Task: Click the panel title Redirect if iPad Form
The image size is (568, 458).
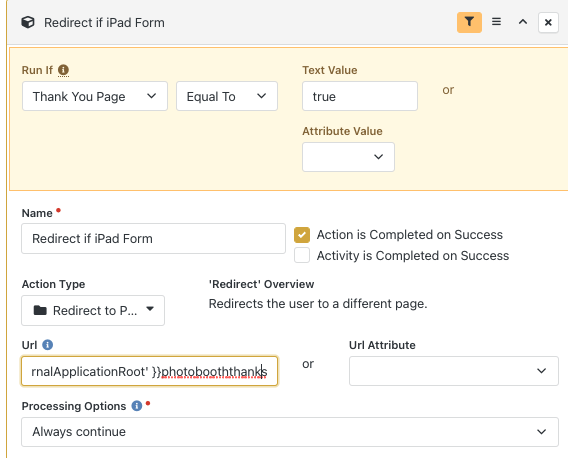Action: point(104,22)
